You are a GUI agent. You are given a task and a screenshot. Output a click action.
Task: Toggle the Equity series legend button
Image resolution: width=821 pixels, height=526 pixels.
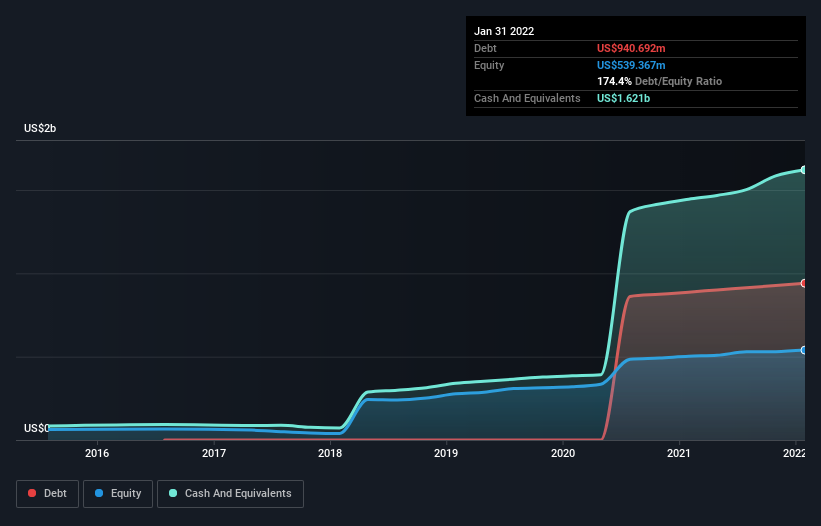[118, 494]
